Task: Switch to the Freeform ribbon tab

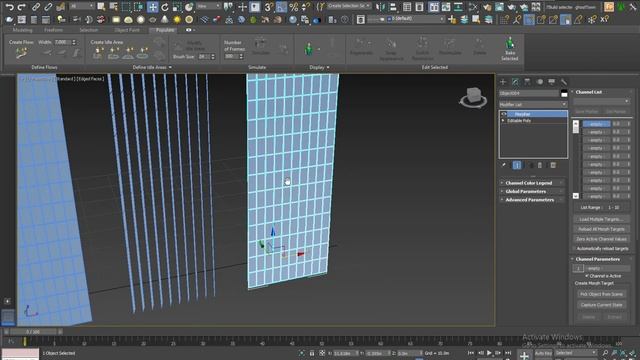Action: pos(53,30)
